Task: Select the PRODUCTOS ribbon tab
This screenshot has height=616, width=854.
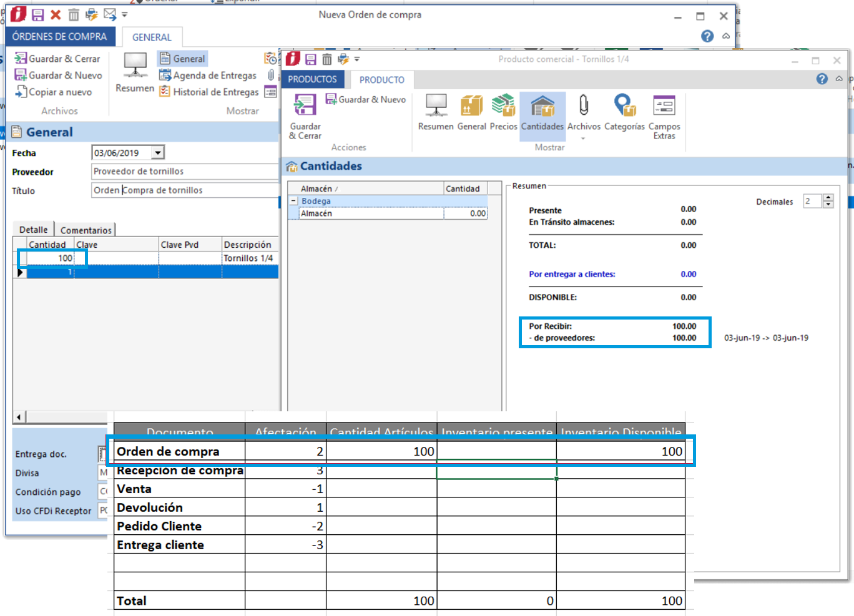Action: click(312, 79)
